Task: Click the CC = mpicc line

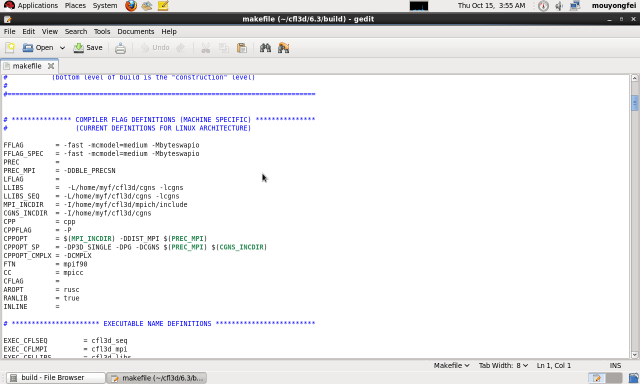Action: [x=43, y=273]
